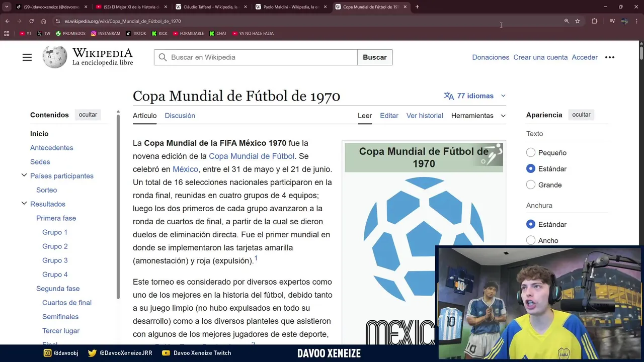Select Estándar width option under Anchura
644x362 pixels.
click(531, 224)
